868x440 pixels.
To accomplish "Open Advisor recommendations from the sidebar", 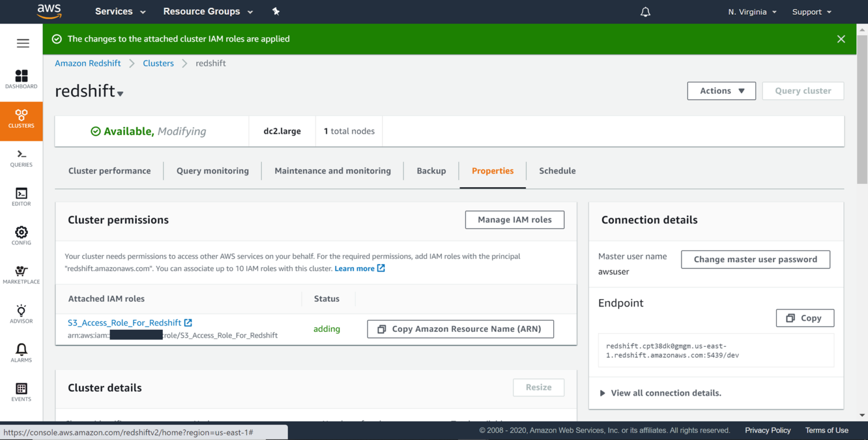I will pyautogui.click(x=21, y=313).
